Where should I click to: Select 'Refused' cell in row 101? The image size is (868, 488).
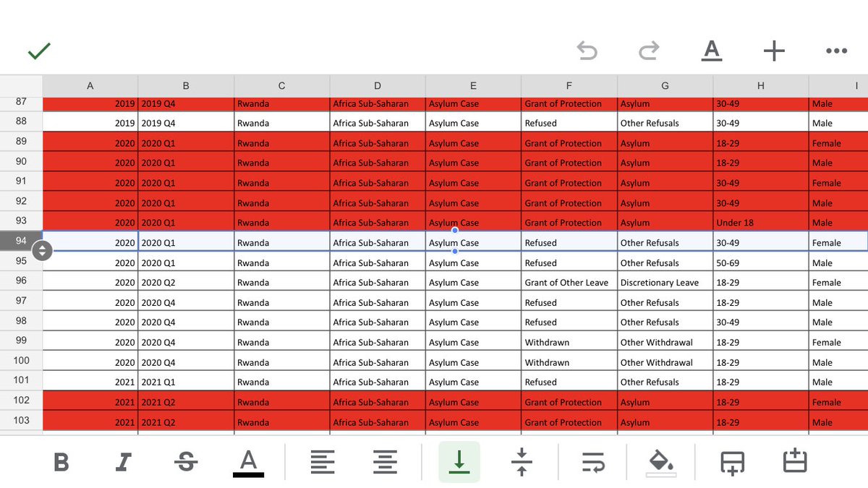[569, 381]
